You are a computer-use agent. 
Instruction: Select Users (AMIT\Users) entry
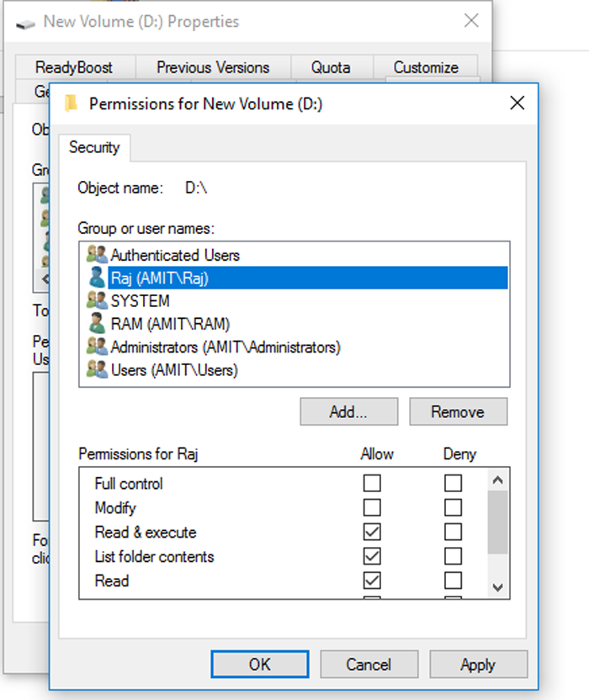tap(294, 369)
